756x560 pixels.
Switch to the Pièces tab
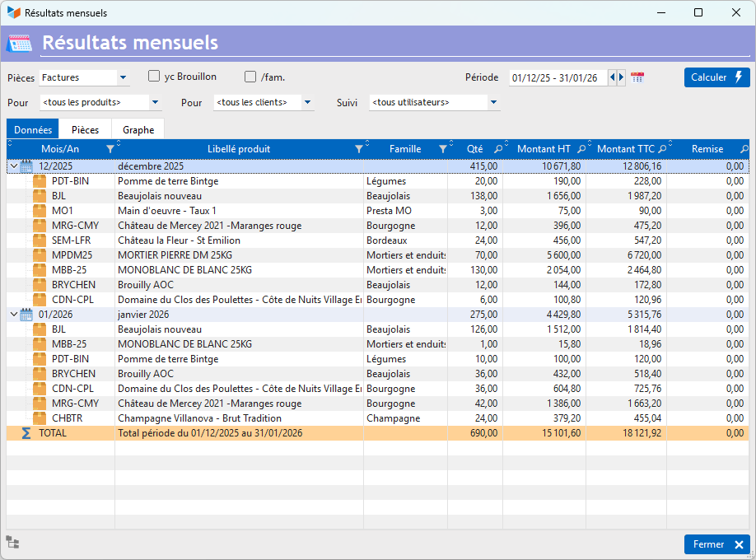tap(85, 130)
